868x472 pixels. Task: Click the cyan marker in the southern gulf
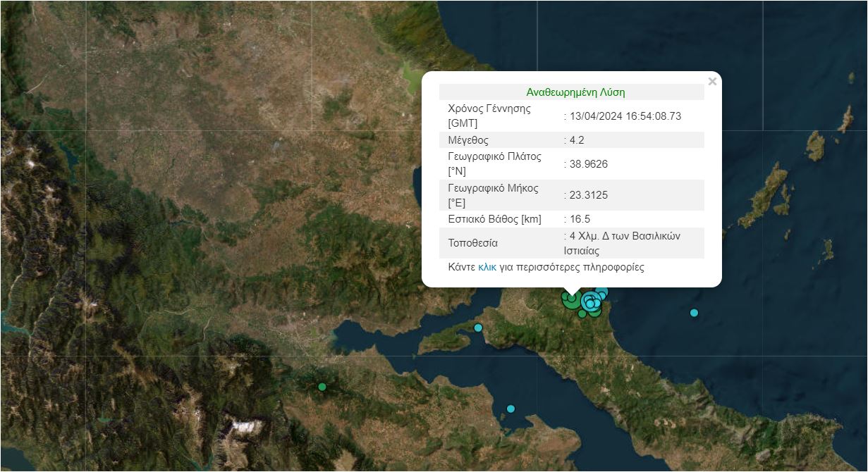click(511, 409)
